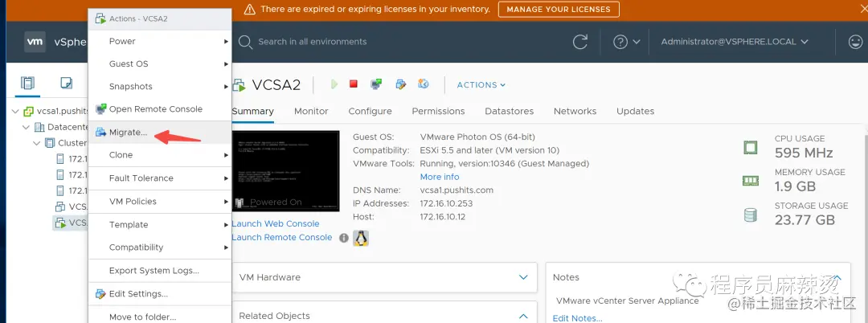The height and width of the screenshot is (323, 868).
Task: Open the VMs and Templates view icon
Action: pyautogui.click(x=67, y=83)
